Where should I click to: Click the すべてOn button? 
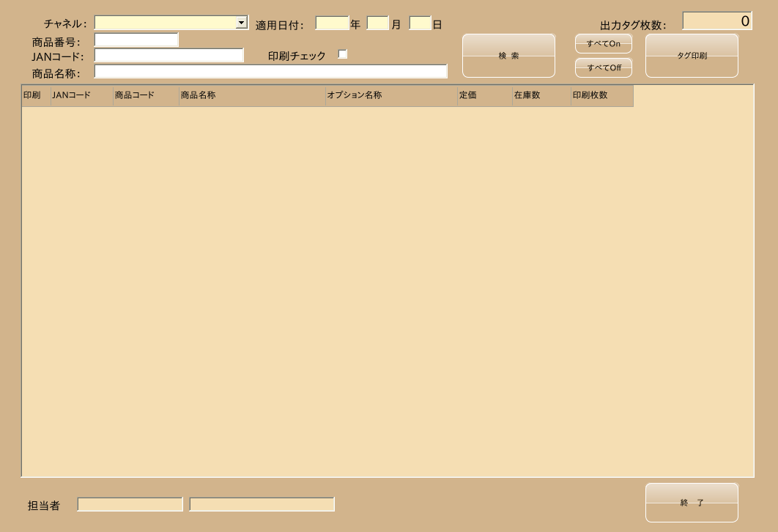coord(604,44)
